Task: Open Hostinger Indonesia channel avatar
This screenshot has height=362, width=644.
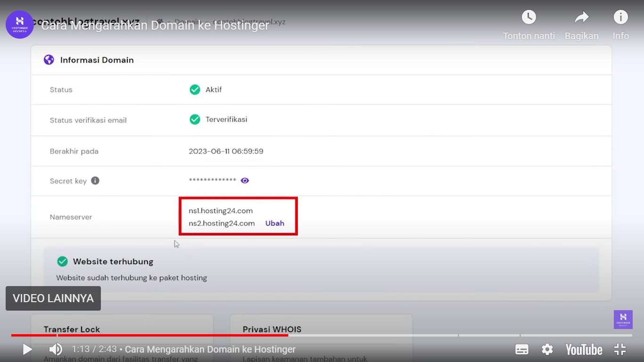Action: (20, 25)
